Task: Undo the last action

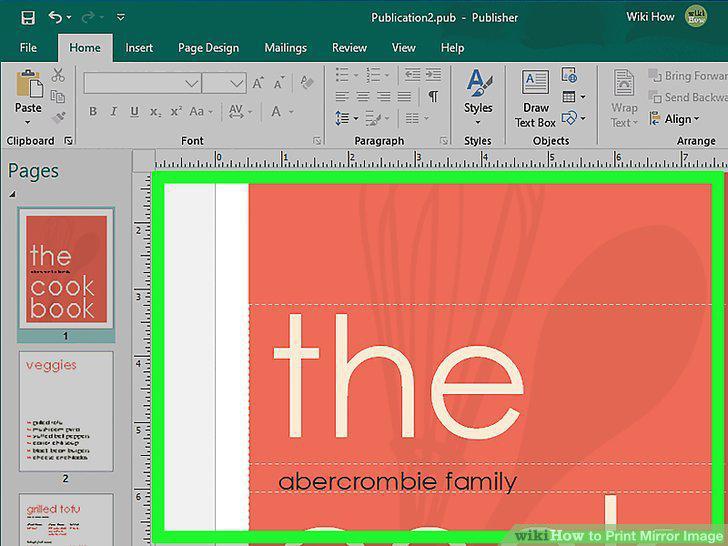Action: pyautogui.click(x=55, y=17)
